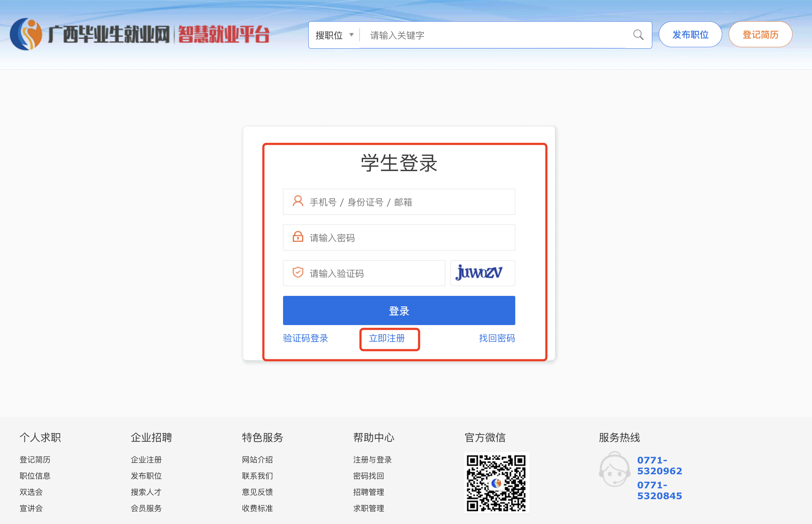Viewport: 812px width, 524px height.
Task: Click the site logo emblem
Action: pyautogui.click(x=26, y=34)
